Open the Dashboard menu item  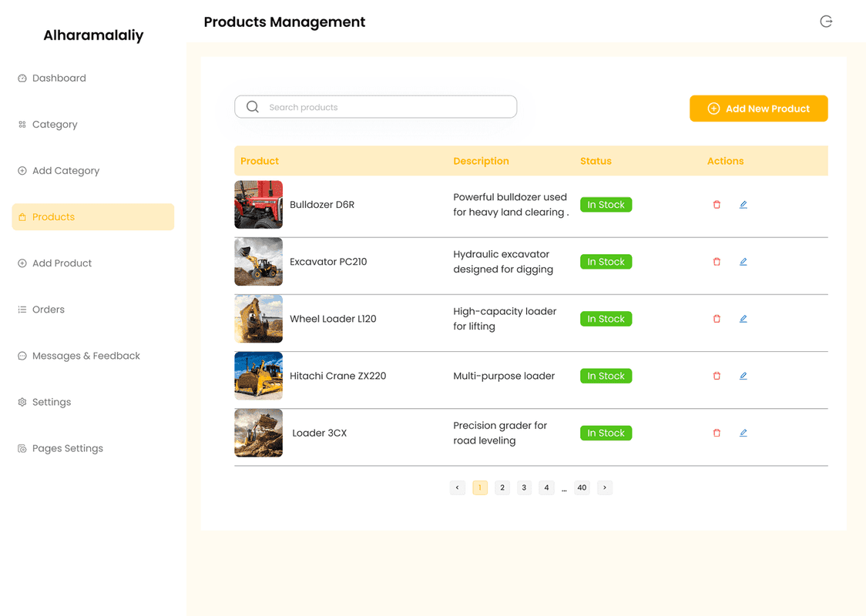(x=59, y=79)
